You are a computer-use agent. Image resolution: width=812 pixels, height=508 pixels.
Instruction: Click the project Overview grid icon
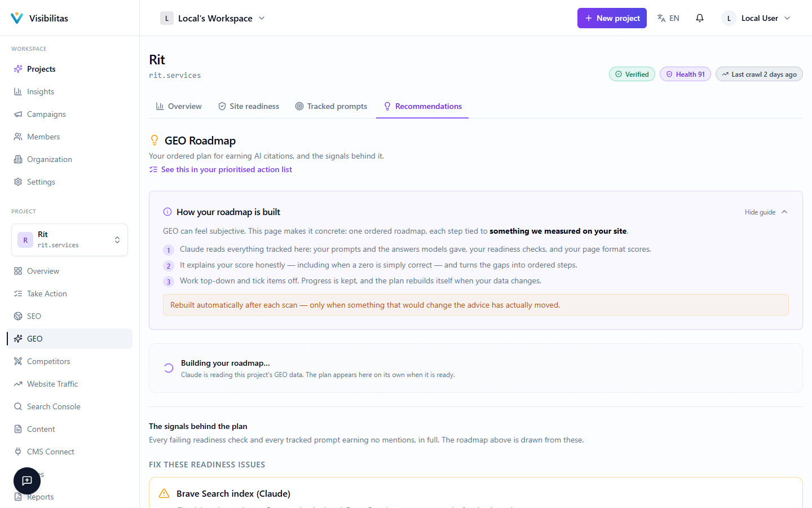pos(18,271)
